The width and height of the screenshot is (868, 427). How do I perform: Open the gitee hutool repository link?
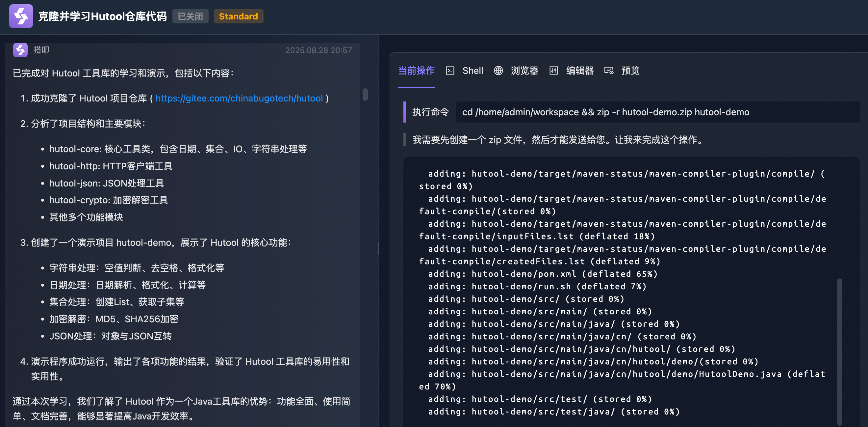(239, 99)
